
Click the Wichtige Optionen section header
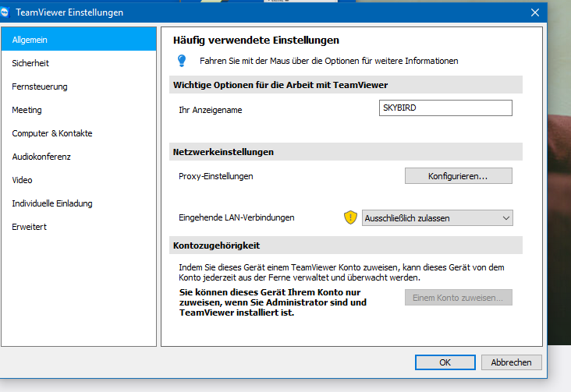click(x=346, y=85)
